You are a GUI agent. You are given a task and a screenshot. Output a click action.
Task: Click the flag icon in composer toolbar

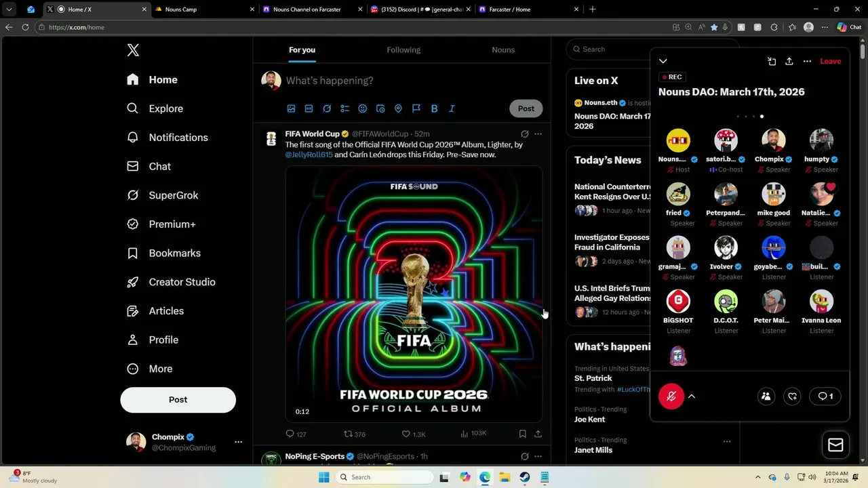point(416,108)
